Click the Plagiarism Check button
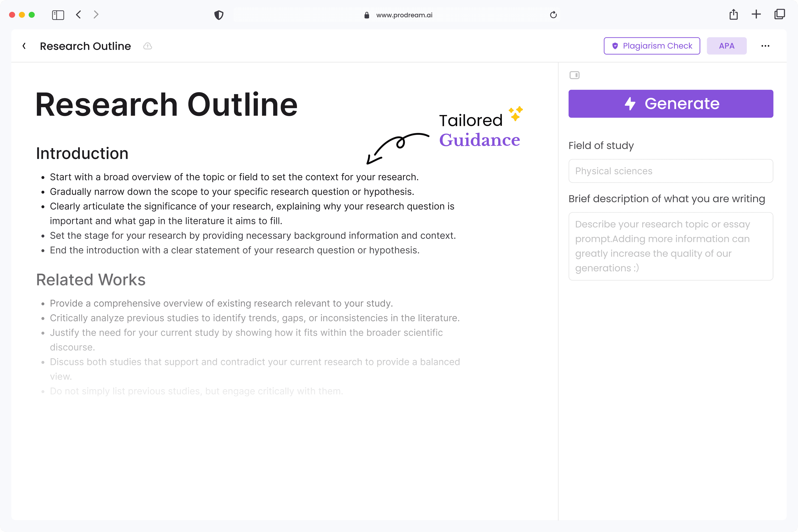This screenshot has width=798, height=532. pos(652,46)
